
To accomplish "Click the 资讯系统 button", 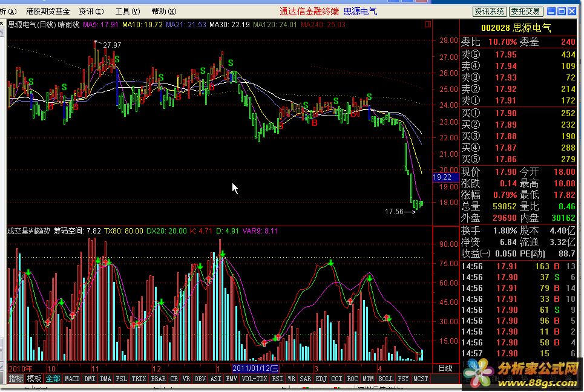I will (x=489, y=11).
